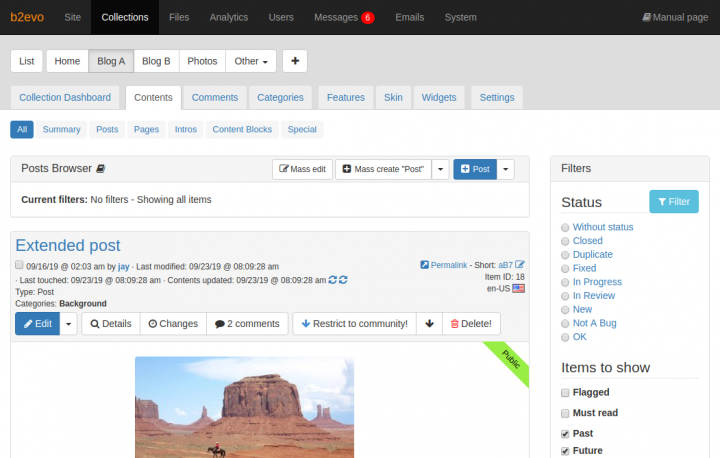Delete the Extended post via trash button

470,324
